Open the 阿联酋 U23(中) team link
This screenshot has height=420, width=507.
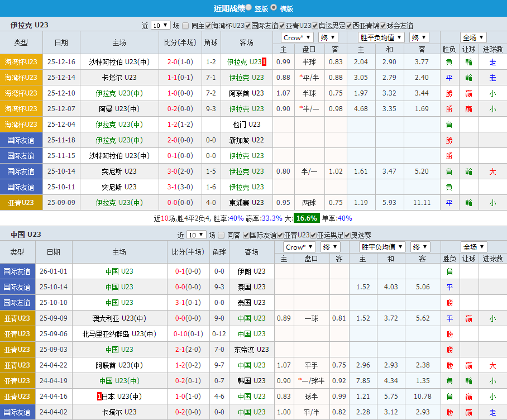point(119,365)
